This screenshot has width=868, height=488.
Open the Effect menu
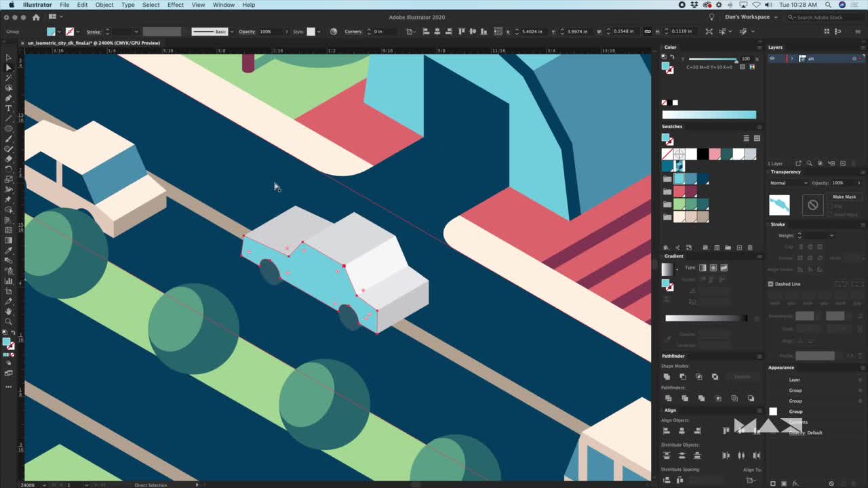click(175, 5)
